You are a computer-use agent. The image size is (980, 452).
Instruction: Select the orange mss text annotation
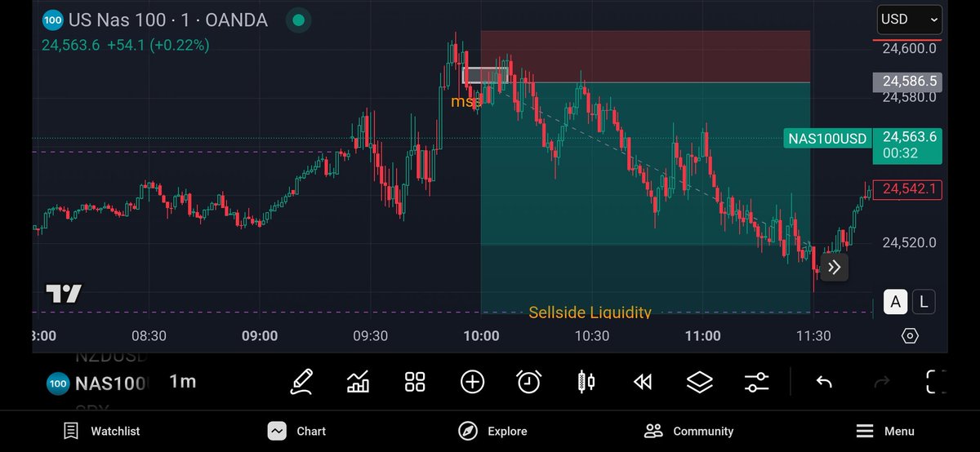tap(465, 101)
